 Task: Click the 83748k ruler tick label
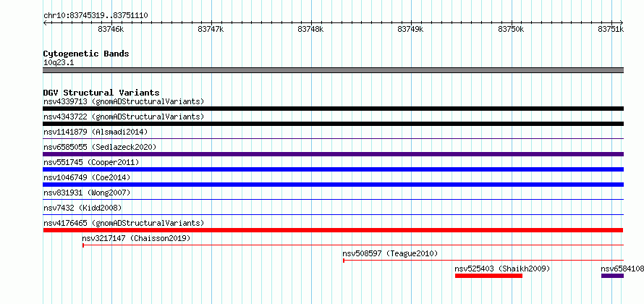click(310, 29)
